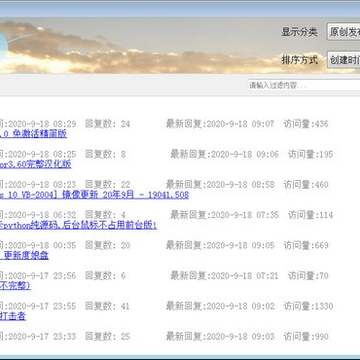360x360 pixels.
Task: Open the 不完整) post link
Action: coord(15,286)
